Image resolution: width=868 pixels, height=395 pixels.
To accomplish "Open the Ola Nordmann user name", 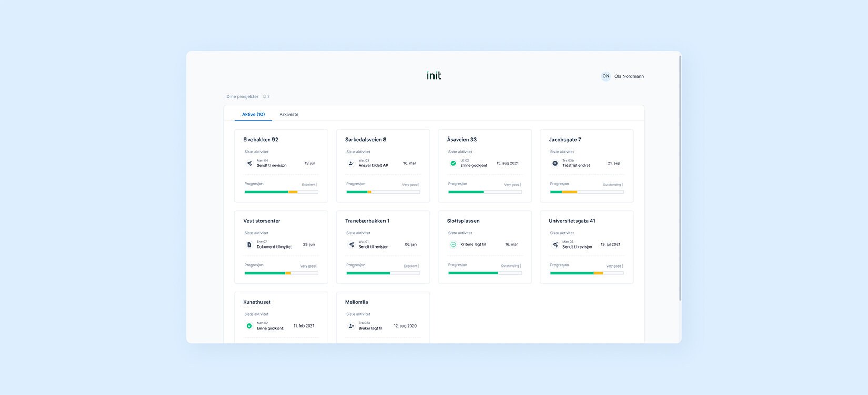I will (629, 76).
